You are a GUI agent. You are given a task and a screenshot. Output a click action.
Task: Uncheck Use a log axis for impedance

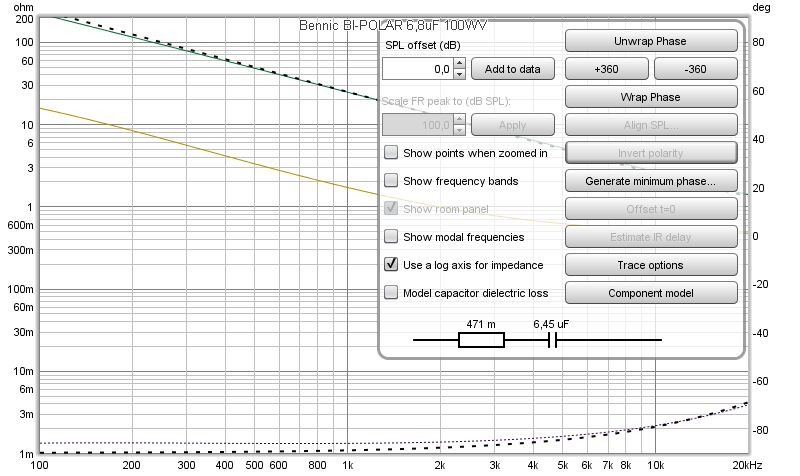tap(391, 264)
